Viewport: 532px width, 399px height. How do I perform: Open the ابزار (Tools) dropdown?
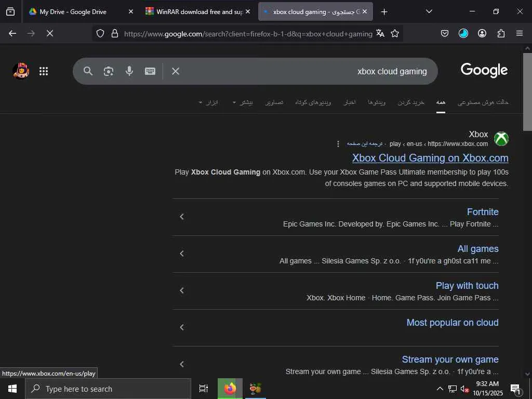pyautogui.click(x=208, y=102)
